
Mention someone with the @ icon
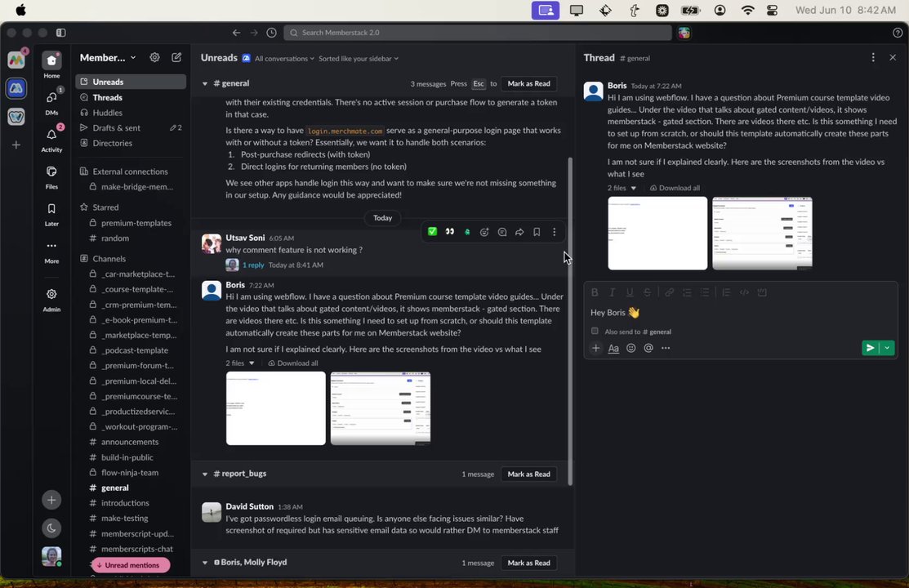[648, 348]
